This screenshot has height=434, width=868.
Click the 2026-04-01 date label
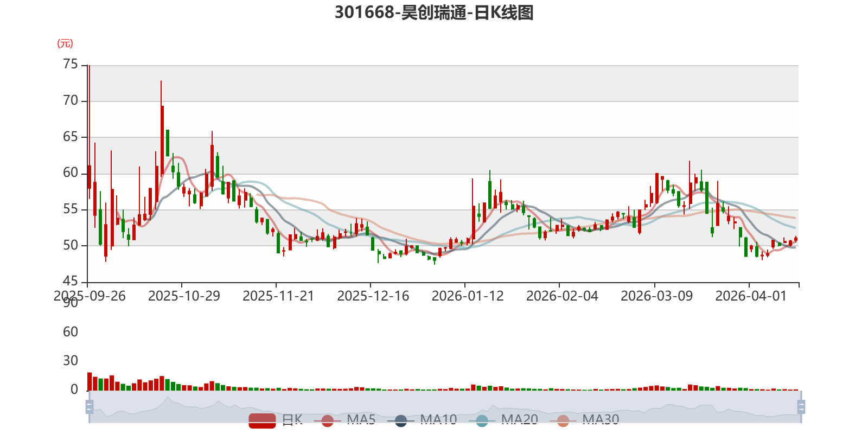point(751,296)
